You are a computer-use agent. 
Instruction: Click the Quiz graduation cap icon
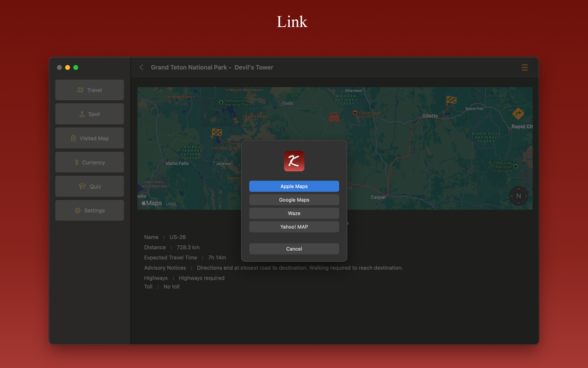pyautogui.click(x=82, y=186)
